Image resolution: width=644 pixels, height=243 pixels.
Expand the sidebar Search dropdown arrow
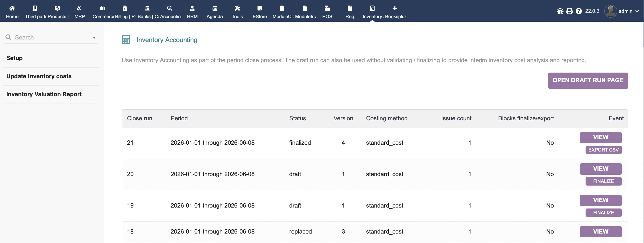click(94, 38)
